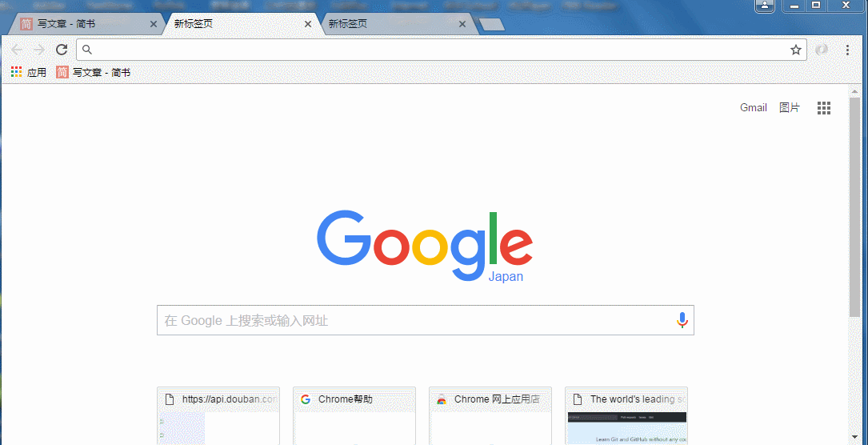Click the extension icon beside address bar

tap(822, 50)
